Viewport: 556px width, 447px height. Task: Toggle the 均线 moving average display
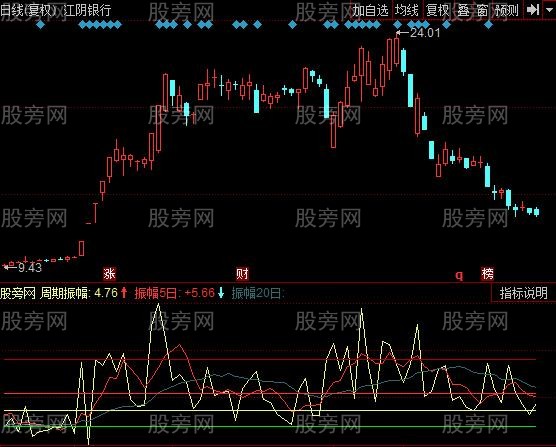click(407, 10)
